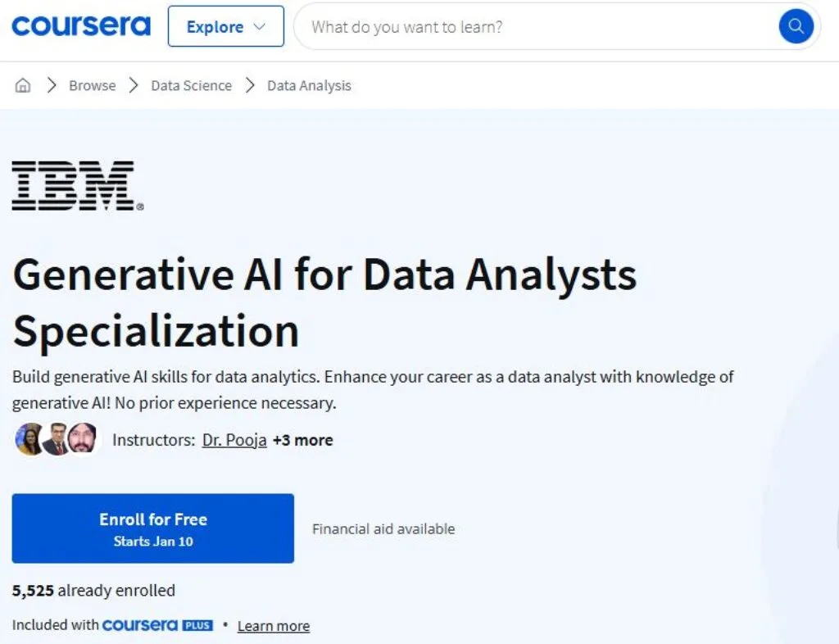Screen dimensions: 839x644
Task: Show the +3 more instructors
Action: click(x=302, y=440)
